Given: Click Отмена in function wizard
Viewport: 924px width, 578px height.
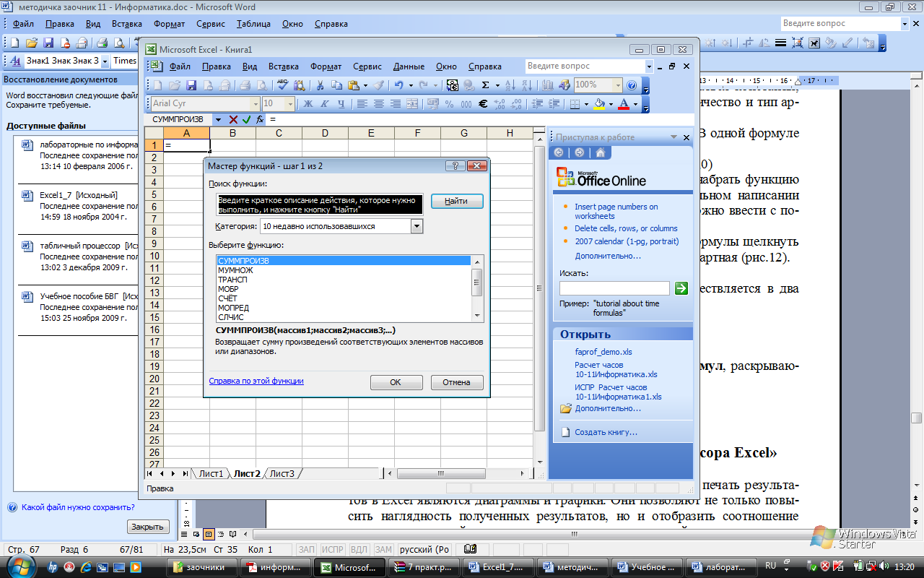Looking at the screenshot, I should 457,382.
